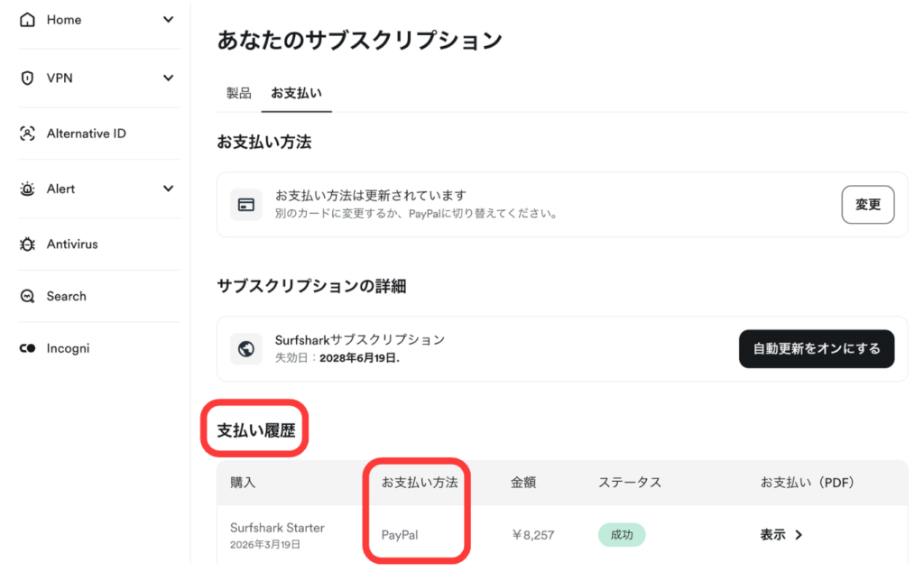Expand the VPN menu chevron
This screenshot has width=924, height=581.
168,78
